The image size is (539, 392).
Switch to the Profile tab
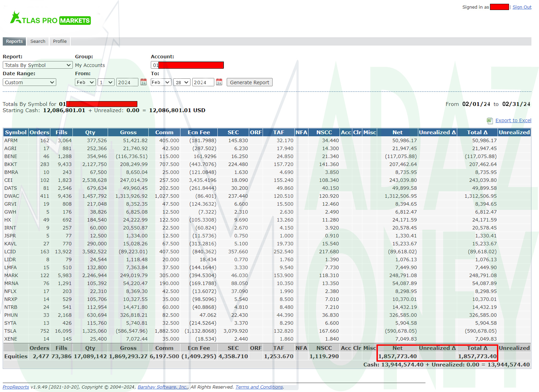[x=59, y=41]
